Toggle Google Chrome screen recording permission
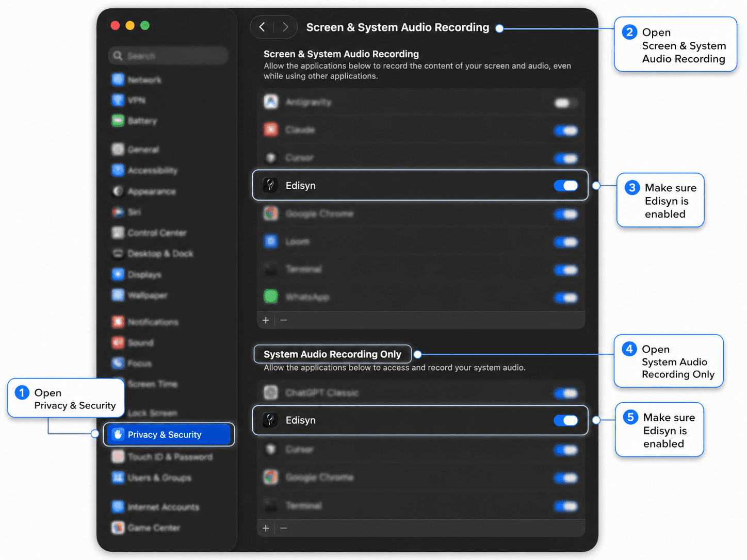 tap(566, 214)
